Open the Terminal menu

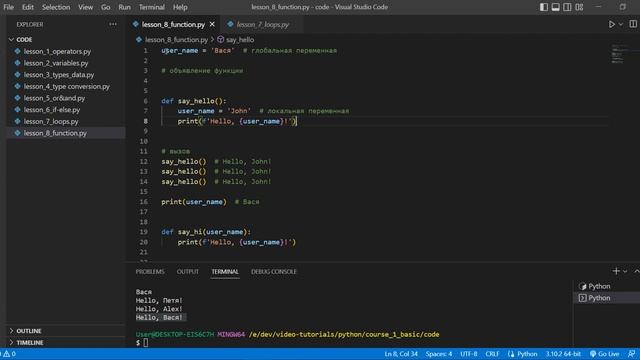(151, 7)
